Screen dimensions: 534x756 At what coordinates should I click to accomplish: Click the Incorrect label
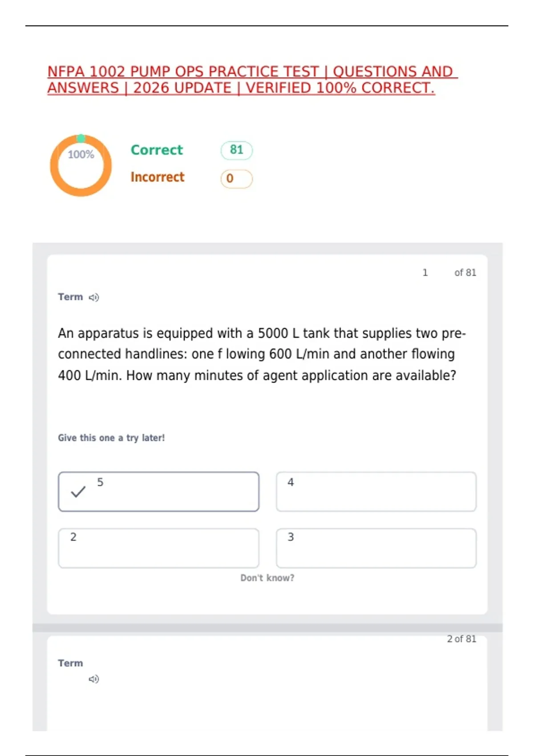click(x=157, y=177)
